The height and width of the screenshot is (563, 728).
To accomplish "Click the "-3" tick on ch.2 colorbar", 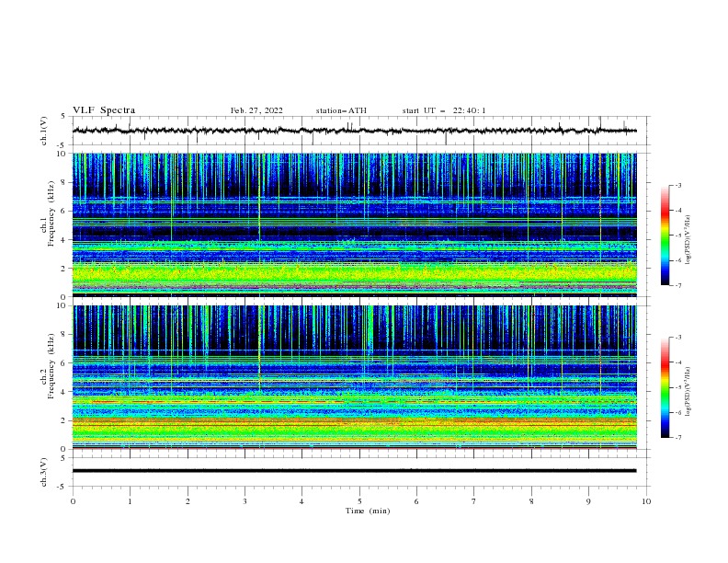I will (x=678, y=338).
